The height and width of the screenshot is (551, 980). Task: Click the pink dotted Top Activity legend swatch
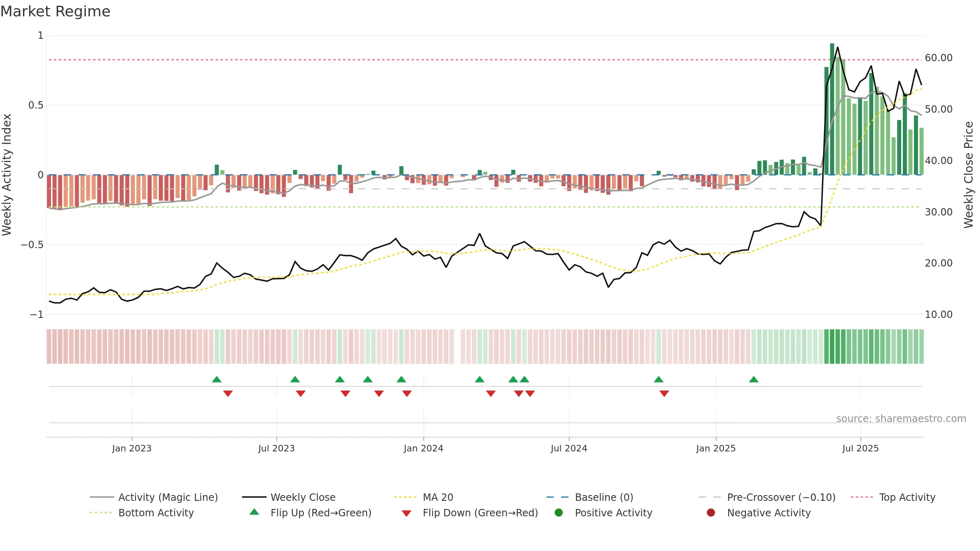[863, 497]
